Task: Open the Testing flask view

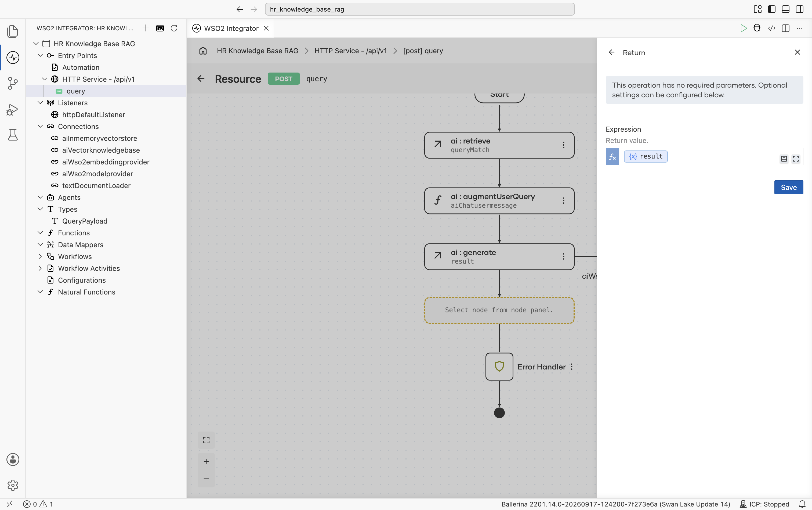Action: 12,135
